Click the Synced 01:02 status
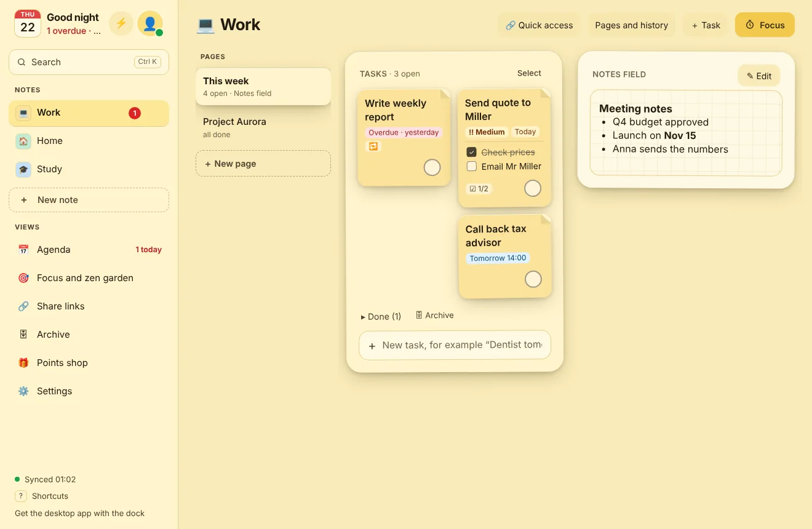The image size is (812, 529). (x=46, y=479)
